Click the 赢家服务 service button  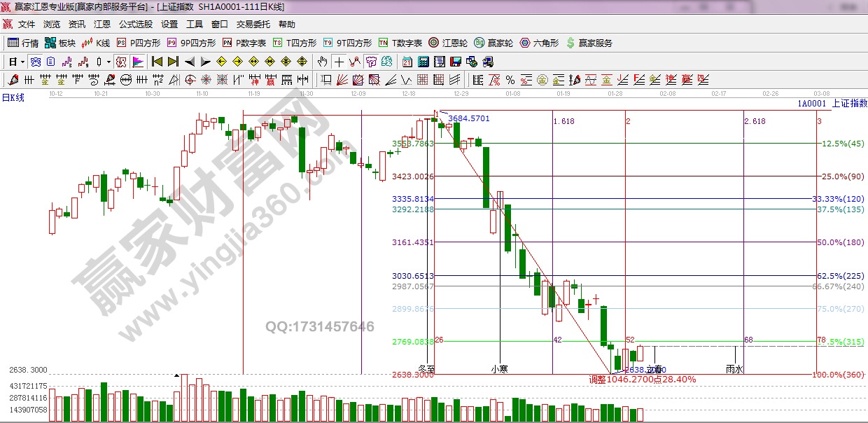point(589,43)
